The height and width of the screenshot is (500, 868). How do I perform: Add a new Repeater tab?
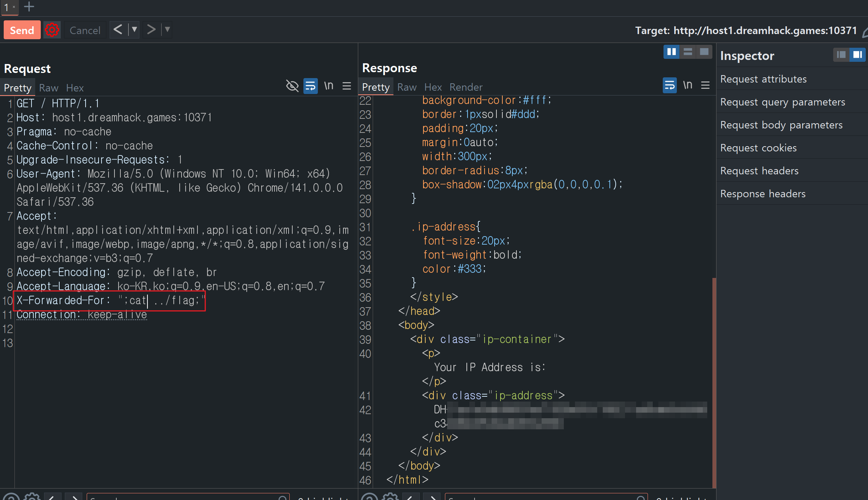[x=29, y=7]
